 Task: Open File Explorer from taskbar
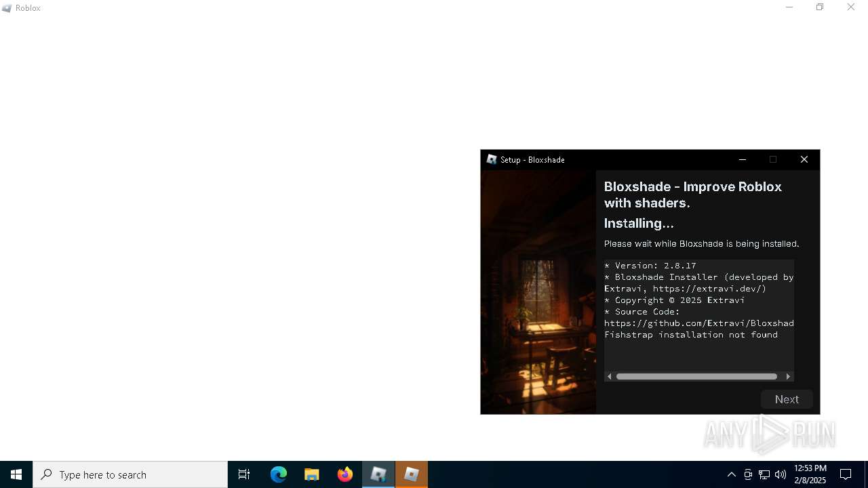[312, 474]
